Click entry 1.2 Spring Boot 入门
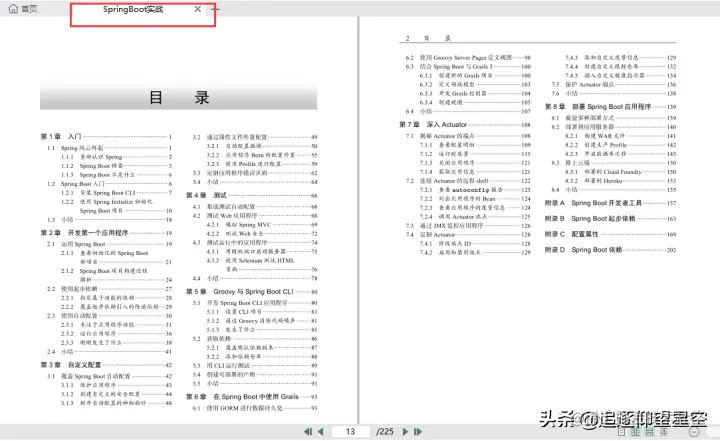Image resolution: width=720 pixels, height=441 pixels. [109, 184]
